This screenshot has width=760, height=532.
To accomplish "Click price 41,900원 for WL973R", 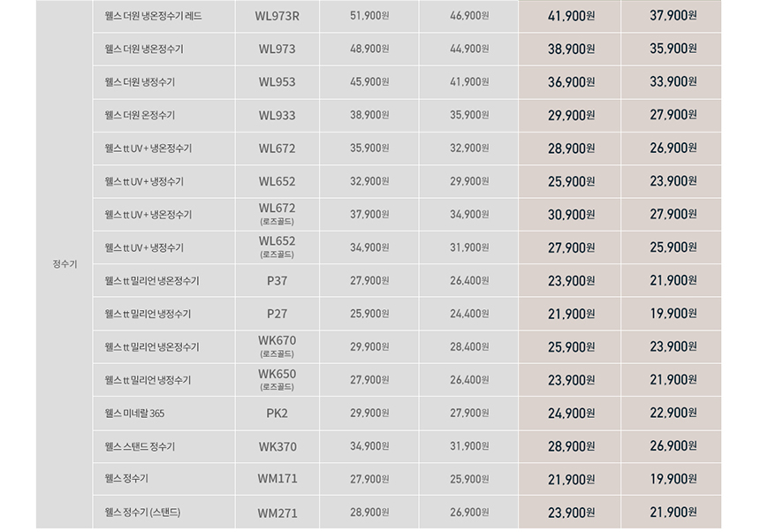I will (x=571, y=16).
